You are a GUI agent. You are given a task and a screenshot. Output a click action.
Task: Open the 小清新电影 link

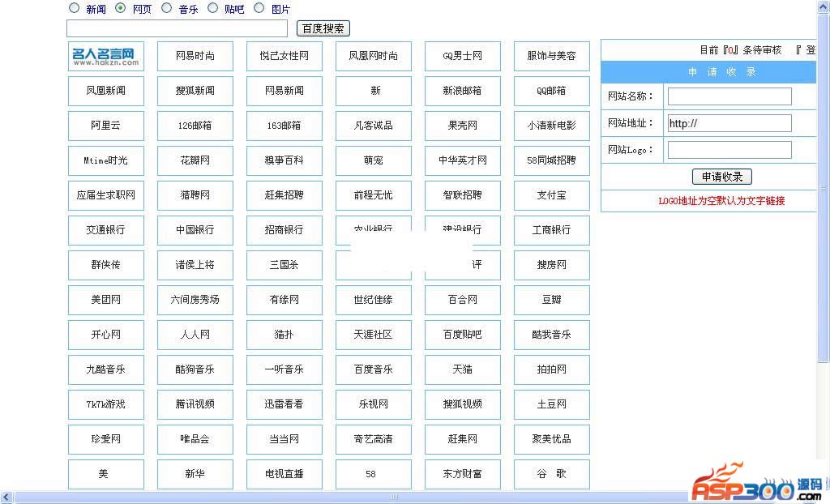pos(551,126)
